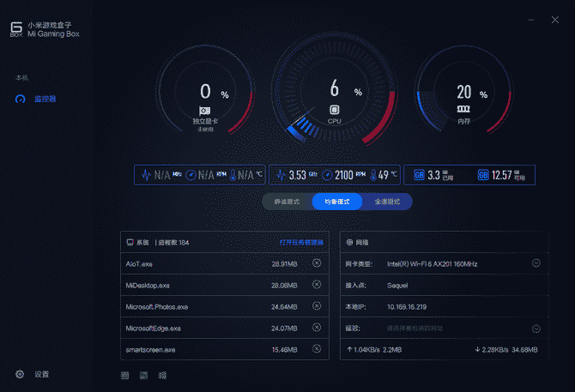575x392 pixels.
Task: Expand the network adapter type dropdown
Action: 536,263
